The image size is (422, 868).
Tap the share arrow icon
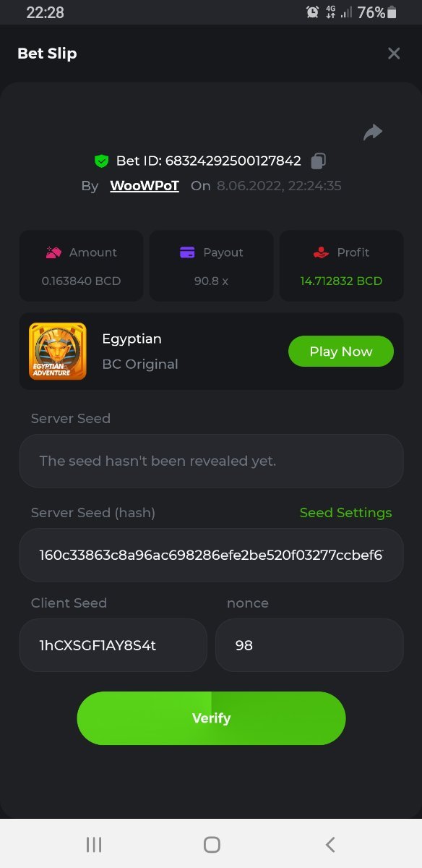[373, 132]
